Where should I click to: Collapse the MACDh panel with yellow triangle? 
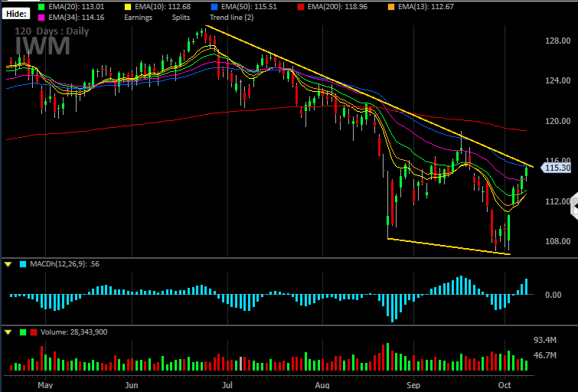point(8,264)
